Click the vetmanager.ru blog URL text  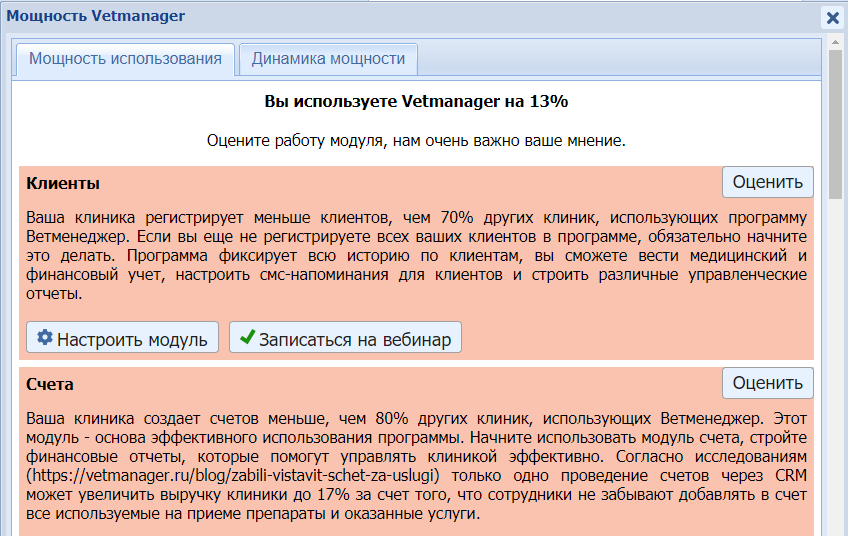pos(233,475)
